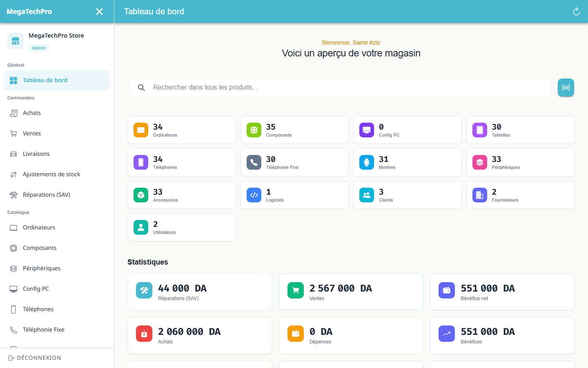
Task: Open Livraisons in the sidebar
Action: 57,154
